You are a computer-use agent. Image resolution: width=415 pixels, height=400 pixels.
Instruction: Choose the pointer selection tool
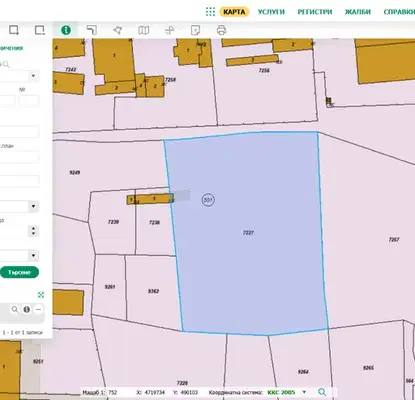(x=117, y=30)
